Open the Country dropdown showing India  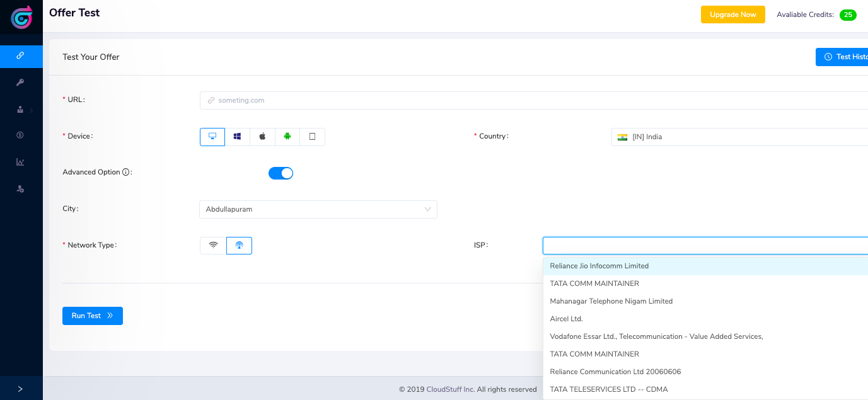click(739, 137)
